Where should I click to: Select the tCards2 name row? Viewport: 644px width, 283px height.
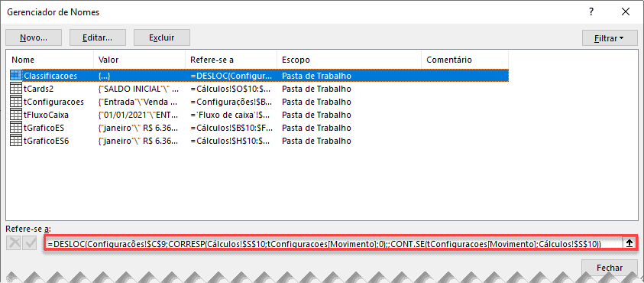[260, 89]
